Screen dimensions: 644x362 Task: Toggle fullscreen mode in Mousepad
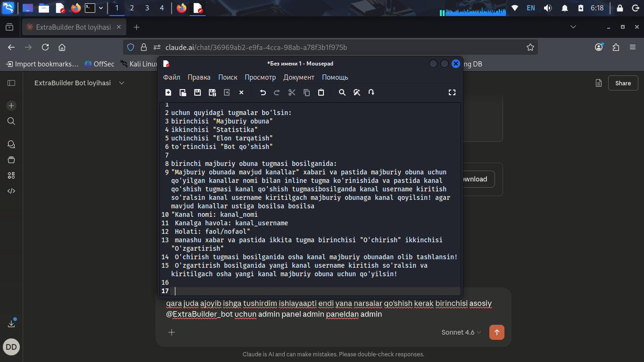[452, 92]
